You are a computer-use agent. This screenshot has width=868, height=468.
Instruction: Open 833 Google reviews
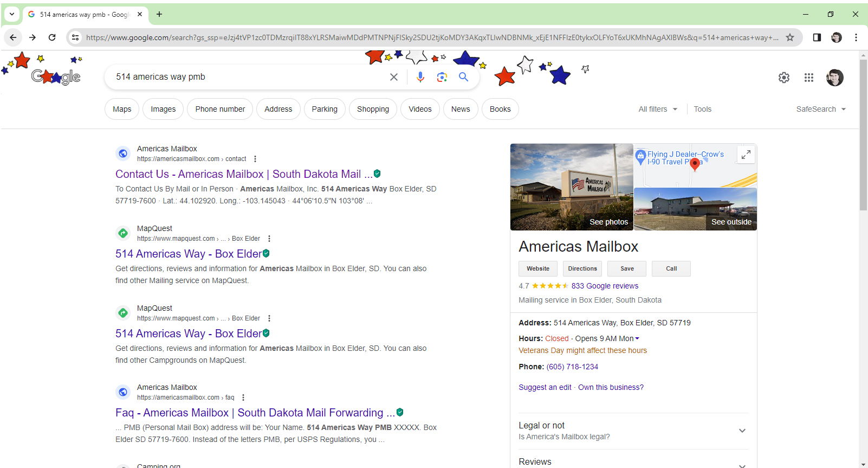pyautogui.click(x=605, y=286)
